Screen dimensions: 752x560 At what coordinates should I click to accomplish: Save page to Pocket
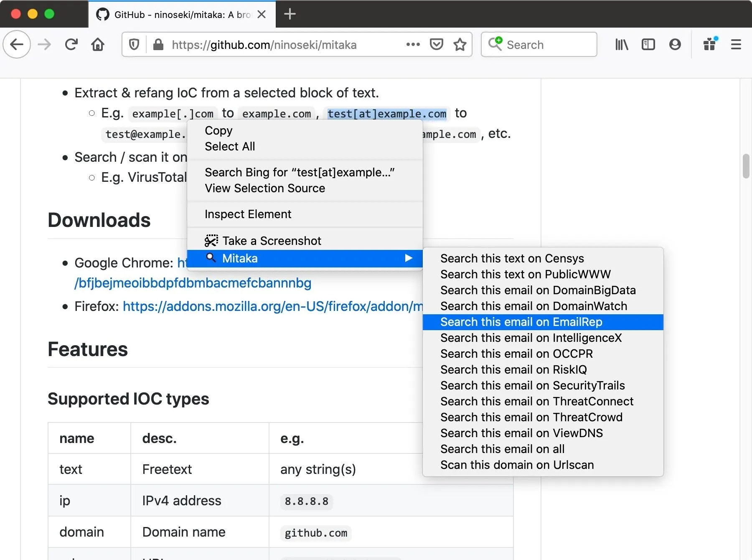click(x=436, y=44)
